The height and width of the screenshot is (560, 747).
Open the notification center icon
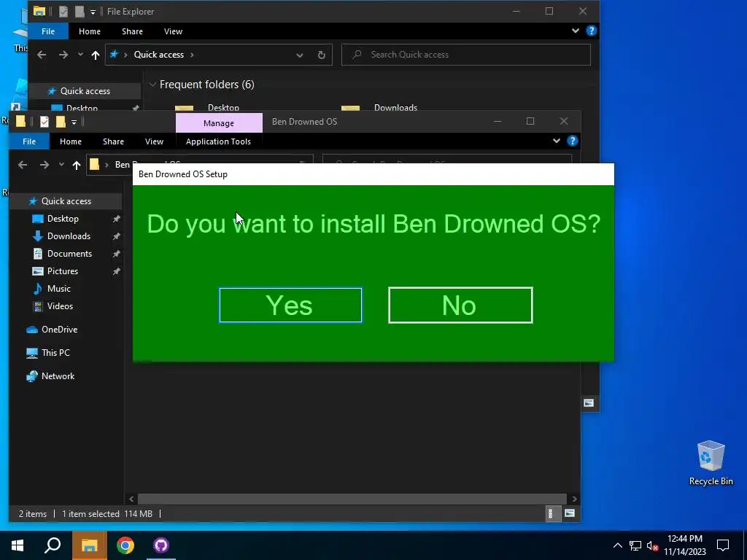[723, 545]
